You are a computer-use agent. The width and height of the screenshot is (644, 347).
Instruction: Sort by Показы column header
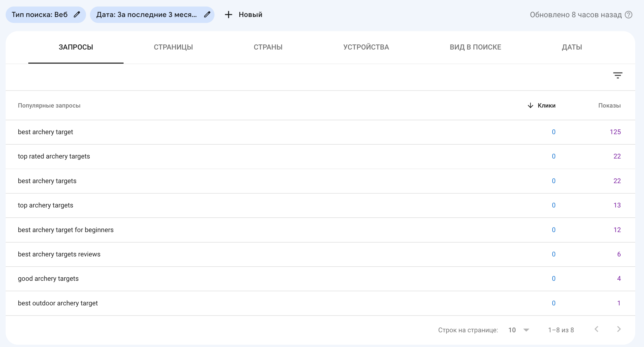pos(609,106)
